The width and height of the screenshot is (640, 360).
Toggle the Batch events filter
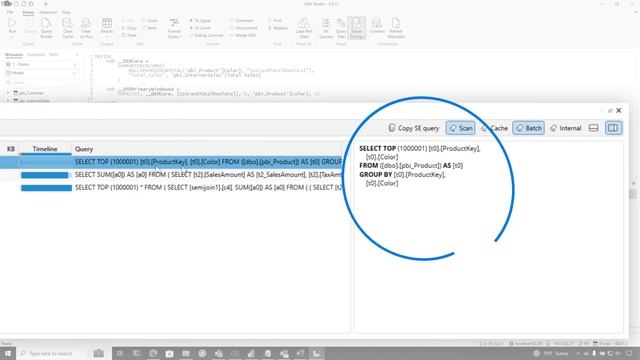point(529,128)
